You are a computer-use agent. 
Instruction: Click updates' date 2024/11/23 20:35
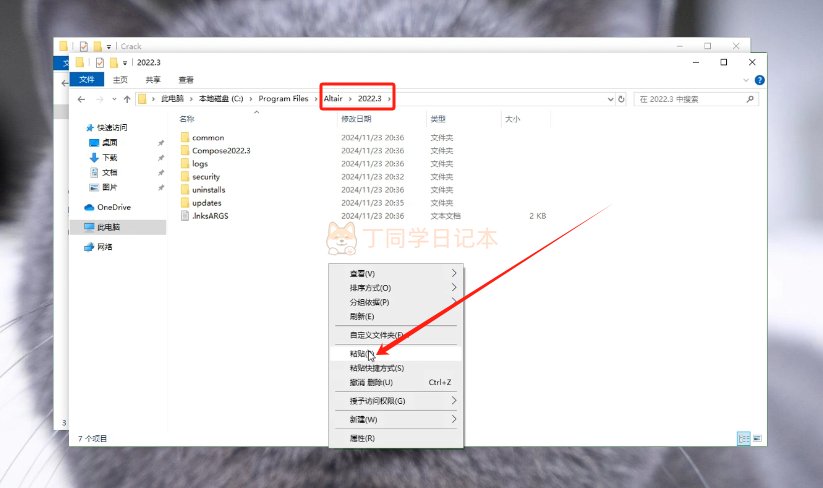(x=373, y=203)
